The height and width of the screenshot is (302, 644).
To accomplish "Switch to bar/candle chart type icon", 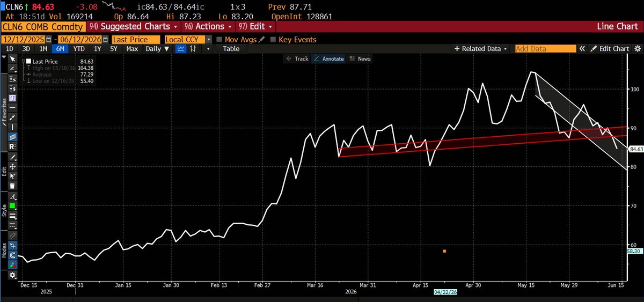I will click(194, 48).
